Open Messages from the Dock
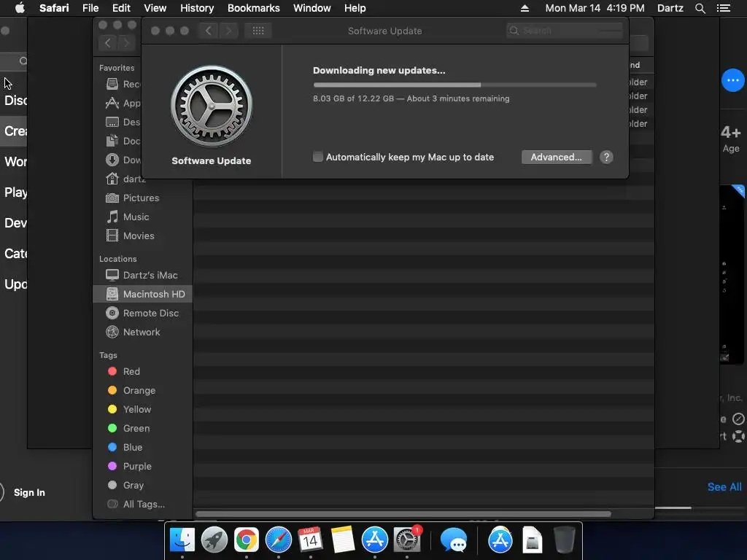Viewport: 747px width, 560px height. (453, 540)
